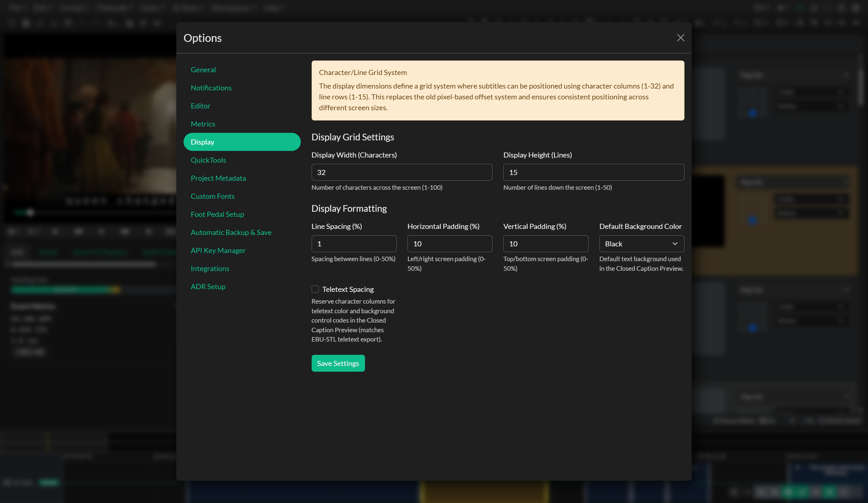
Task: Click the Display Width (Characters) field
Action: pyautogui.click(x=402, y=172)
